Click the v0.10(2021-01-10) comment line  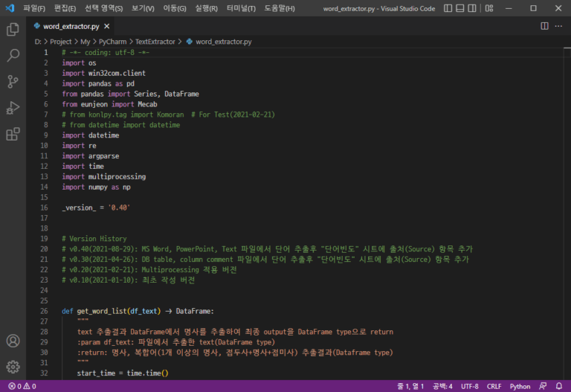[x=128, y=280]
